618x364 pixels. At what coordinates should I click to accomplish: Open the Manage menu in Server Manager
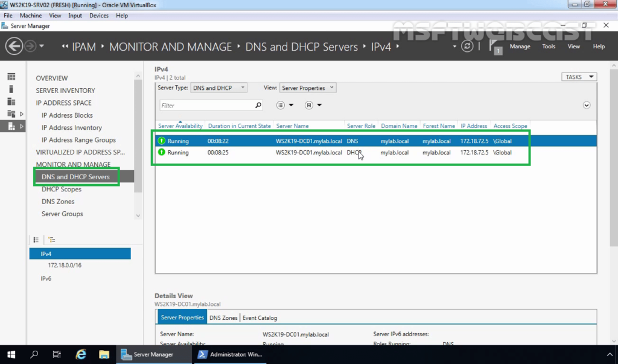point(520,46)
